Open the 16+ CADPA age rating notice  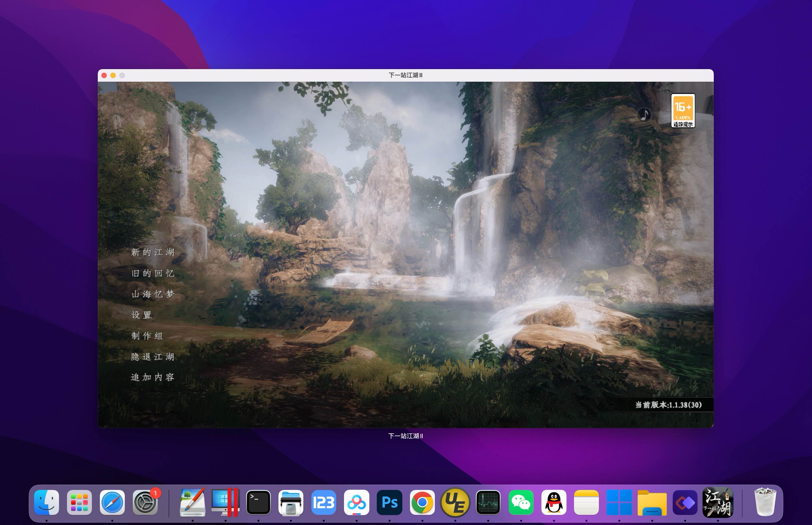[683, 111]
